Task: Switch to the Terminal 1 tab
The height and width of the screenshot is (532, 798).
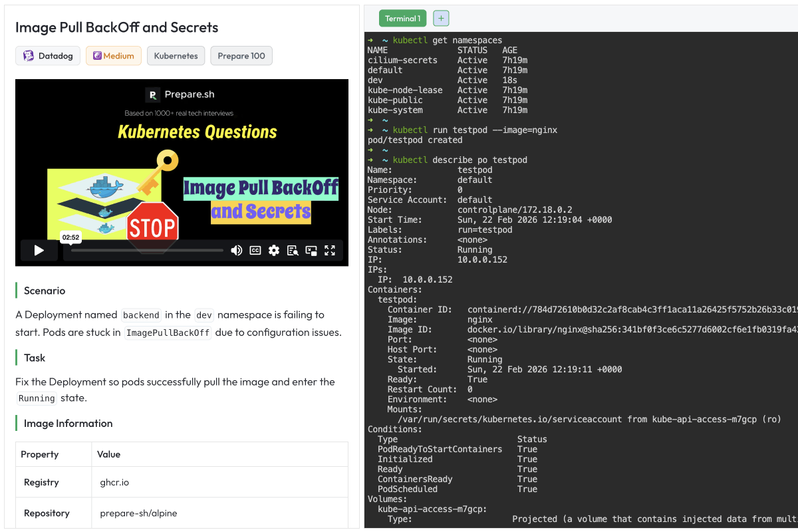Action: pos(402,19)
